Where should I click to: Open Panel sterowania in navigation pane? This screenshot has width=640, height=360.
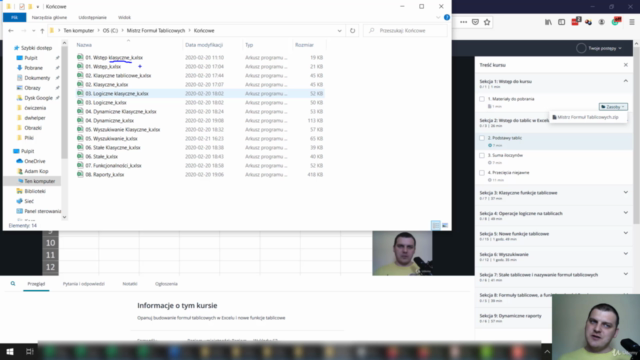pos(42,211)
